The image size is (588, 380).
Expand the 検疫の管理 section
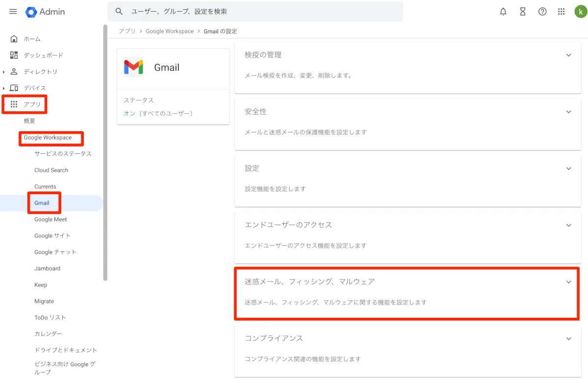pyautogui.click(x=568, y=55)
